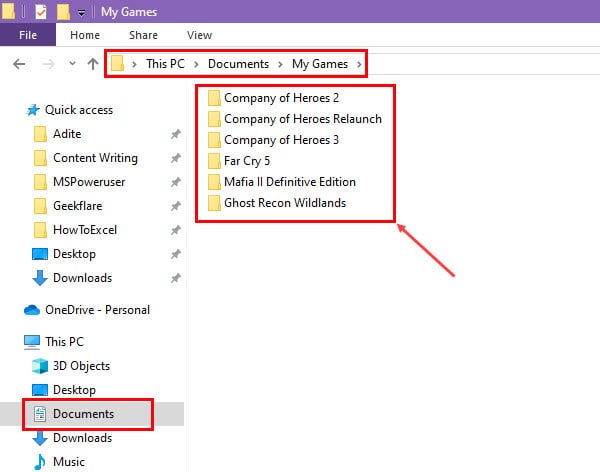Click This PC in the address path

[165, 64]
